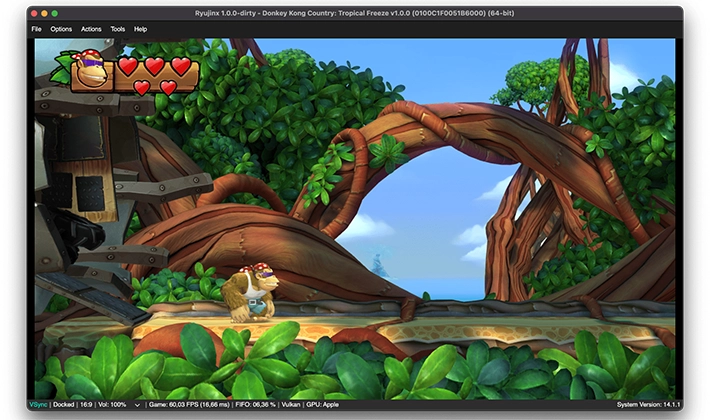The image size is (710, 420).
Task: Open the Help menu
Action: point(140,29)
